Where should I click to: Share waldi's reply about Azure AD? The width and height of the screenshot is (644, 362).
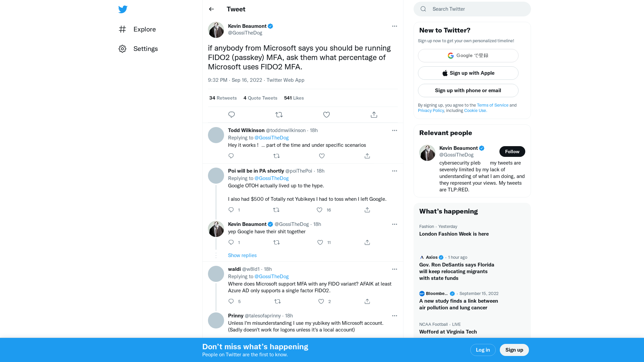[367, 301]
